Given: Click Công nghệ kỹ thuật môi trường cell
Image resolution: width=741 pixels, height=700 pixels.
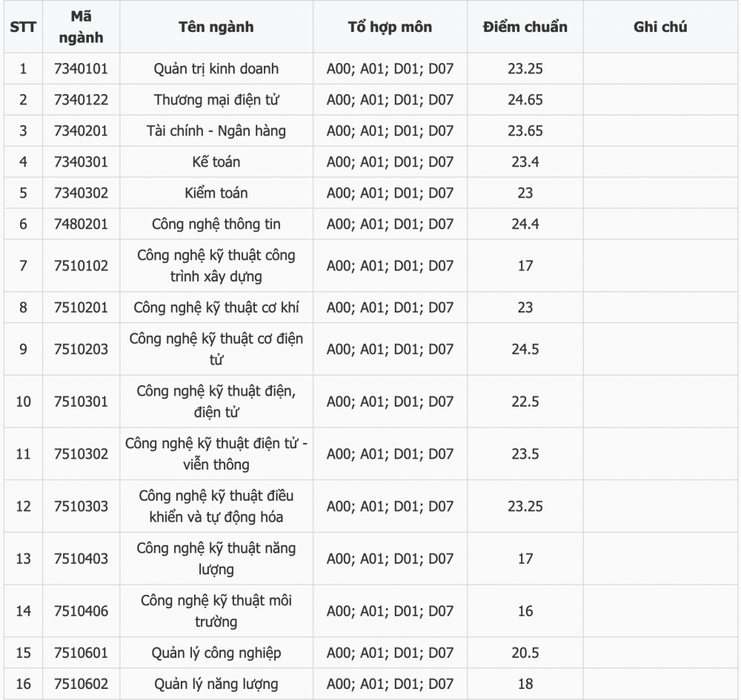Looking at the screenshot, I should click(x=216, y=610).
